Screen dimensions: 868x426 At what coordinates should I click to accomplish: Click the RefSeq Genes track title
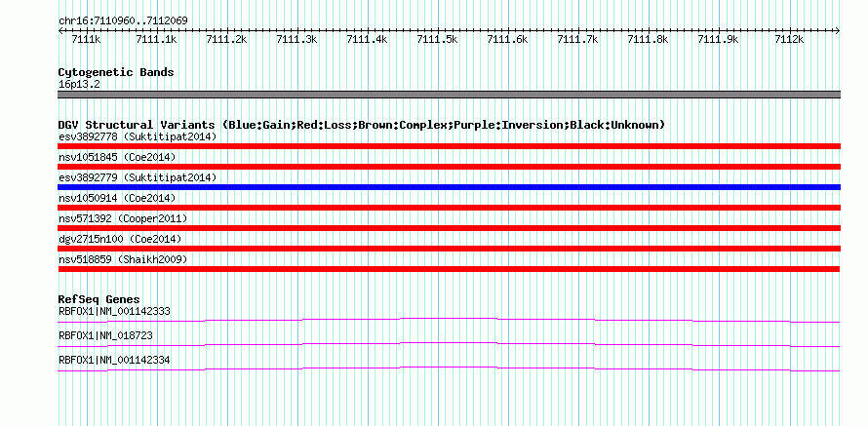tap(99, 300)
